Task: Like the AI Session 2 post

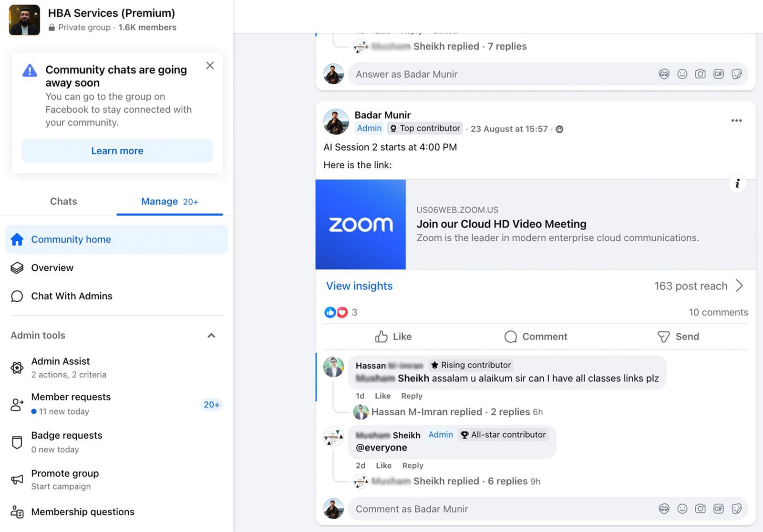Action: (x=393, y=337)
